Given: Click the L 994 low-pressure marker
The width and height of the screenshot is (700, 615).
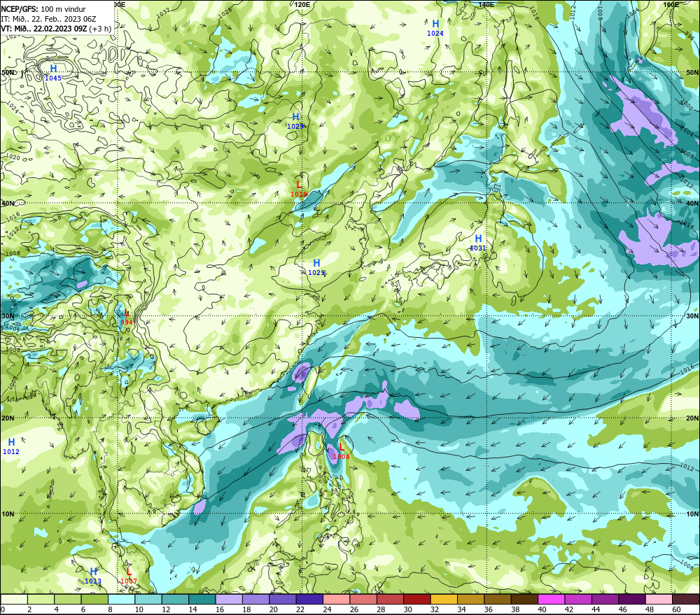Looking at the screenshot, I should pyautogui.click(x=127, y=318).
